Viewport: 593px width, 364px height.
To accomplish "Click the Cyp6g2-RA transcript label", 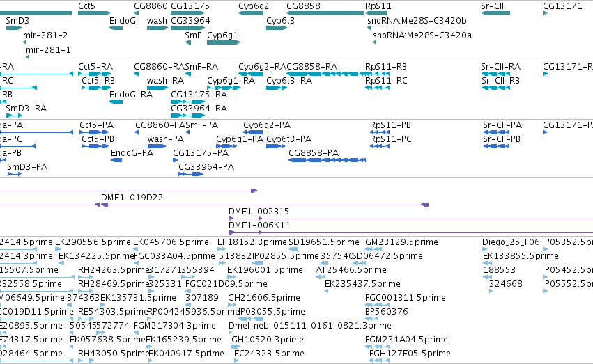I will [x=263, y=68].
